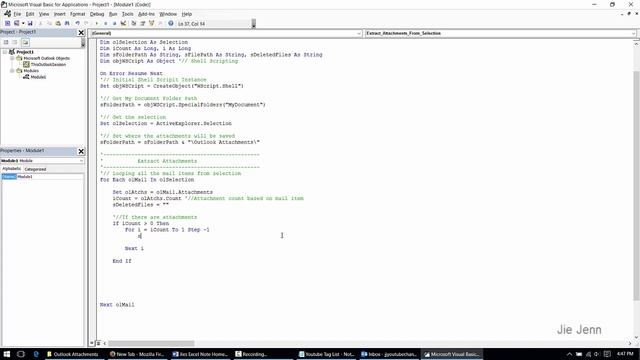Open the Insert object dropdown arrow in toolbar
640x360 pixels.
[x=23, y=24]
